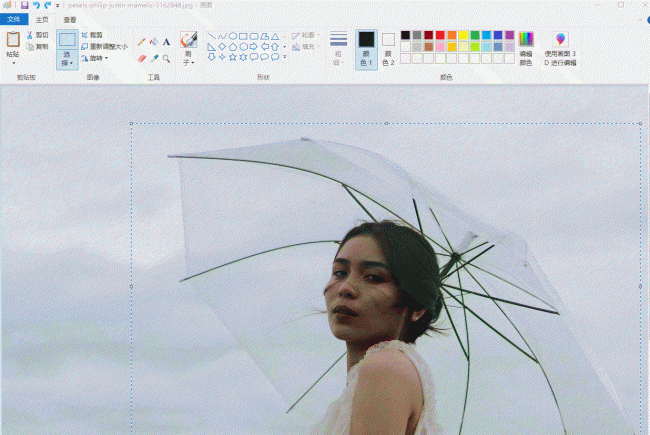Open the Outline (轮廓) dropdown
650x435 pixels.
click(x=306, y=36)
